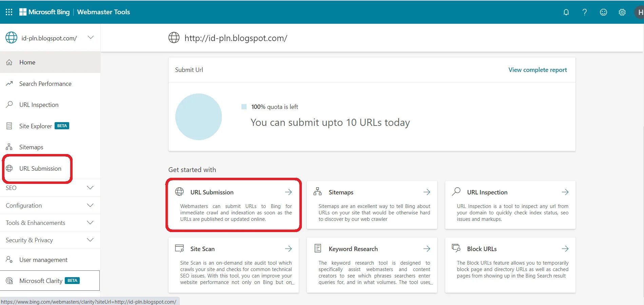Expand Tools & Enhancements chevron
Image resolution: width=644 pixels, height=305 pixels.
[x=90, y=223]
